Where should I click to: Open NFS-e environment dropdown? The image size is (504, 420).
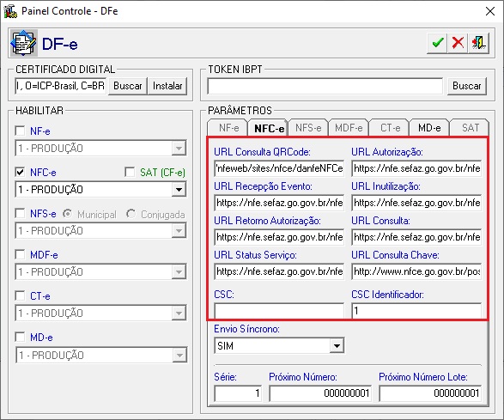point(179,230)
